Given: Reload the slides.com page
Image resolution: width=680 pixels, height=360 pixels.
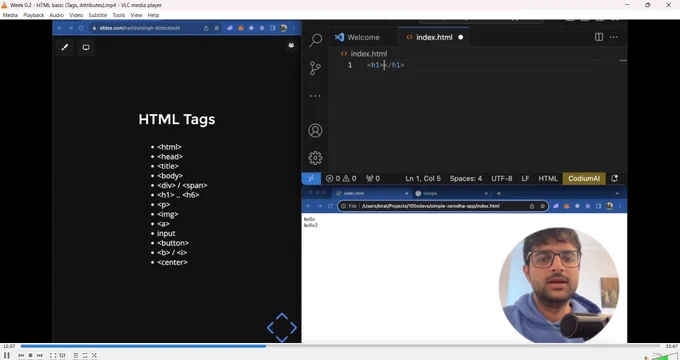Looking at the screenshot, I should (81, 28).
